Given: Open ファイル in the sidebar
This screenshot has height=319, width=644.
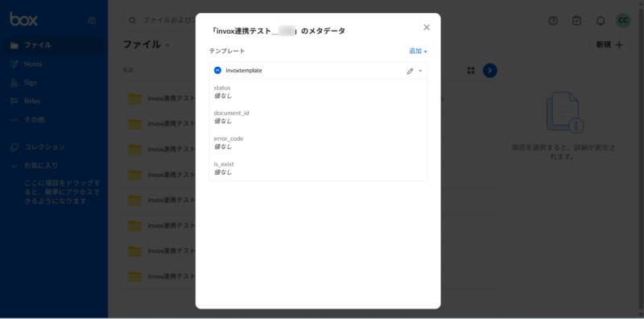Looking at the screenshot, I should [x=53, y=45].
